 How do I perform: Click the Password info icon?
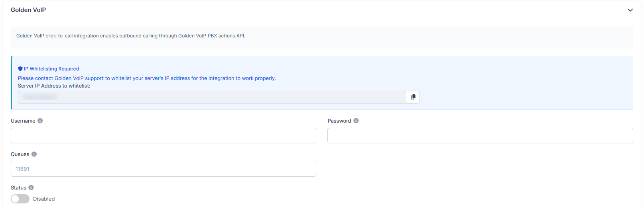[x=356, y=121]
